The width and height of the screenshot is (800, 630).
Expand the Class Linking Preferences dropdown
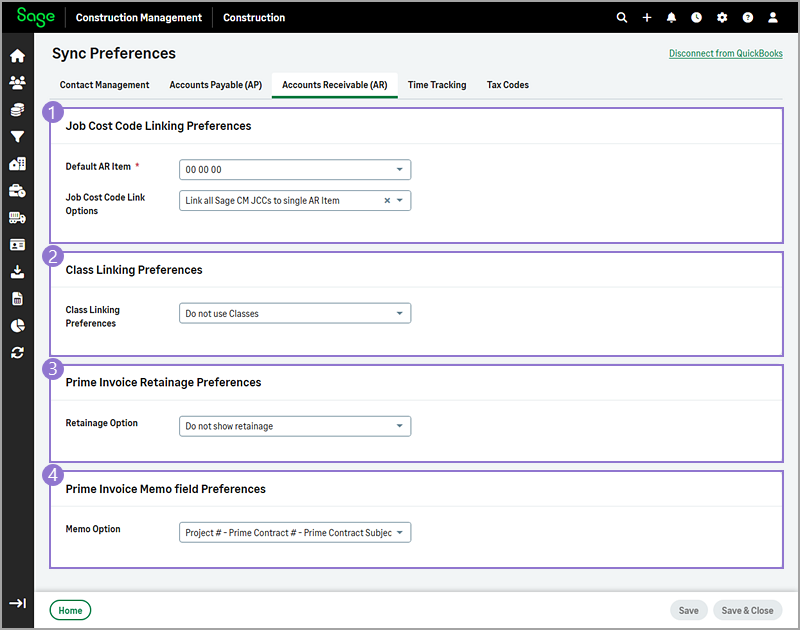point(295,314)
